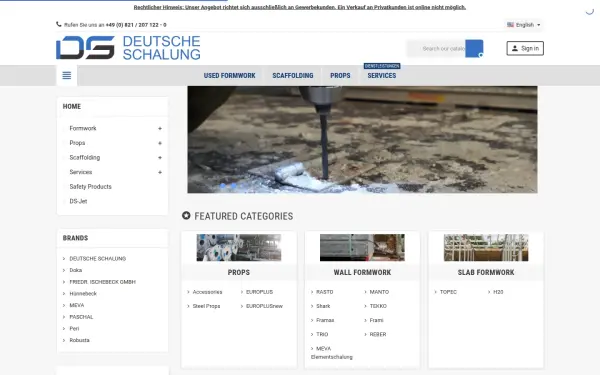The height and width of the screenshot is (375, 600).
Task: Open the Hünnebeck brand link
Action: (83, 293)
